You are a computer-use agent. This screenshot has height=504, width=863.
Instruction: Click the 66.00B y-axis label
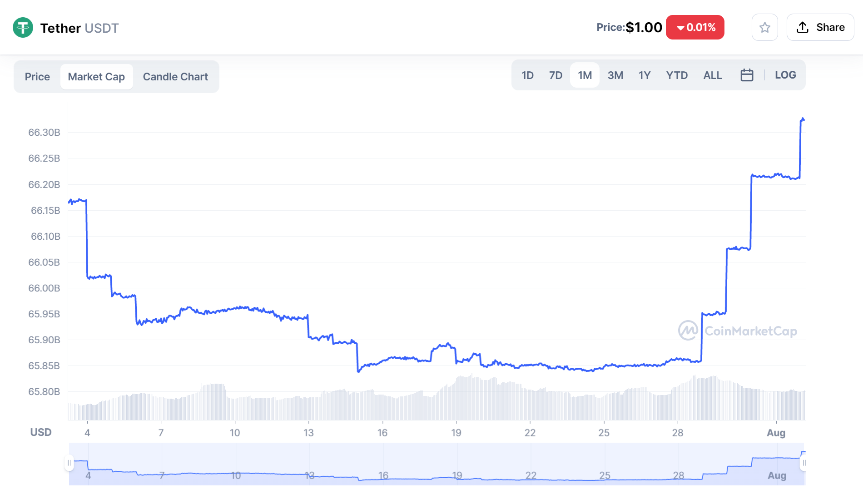coord(44,288)
